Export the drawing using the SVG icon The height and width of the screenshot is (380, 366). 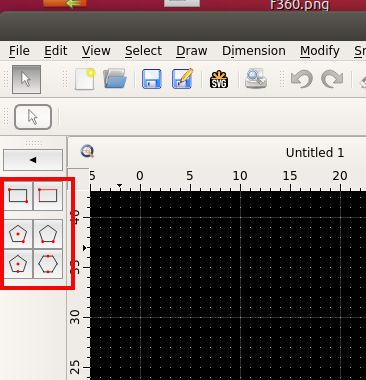(219, 79)
